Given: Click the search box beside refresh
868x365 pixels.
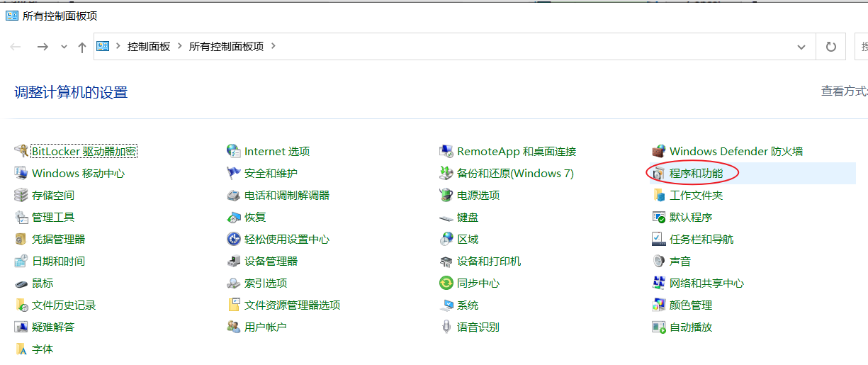Looking at the screenshot, I should coord(861,47).
